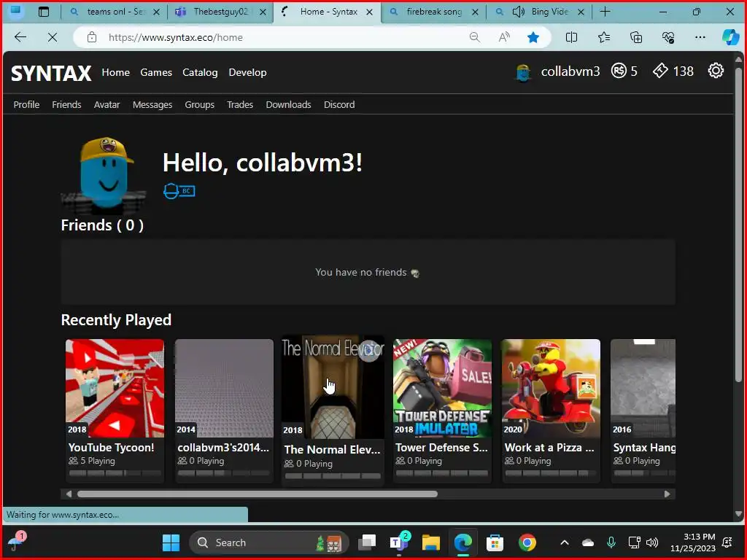Screen dimensions: 747x560
Task: Open Microsoft Store from the taskbar
Action: pos(495,542)
